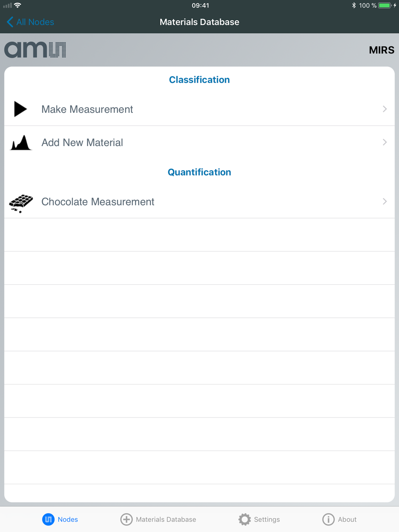Tap the Nodes tab icon
Screen dimensions: 399x532
pyautogui.click(x=48, y=519)
